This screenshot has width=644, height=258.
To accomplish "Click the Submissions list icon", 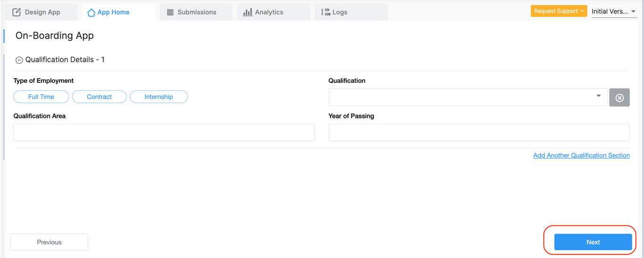I will point(170,12).
